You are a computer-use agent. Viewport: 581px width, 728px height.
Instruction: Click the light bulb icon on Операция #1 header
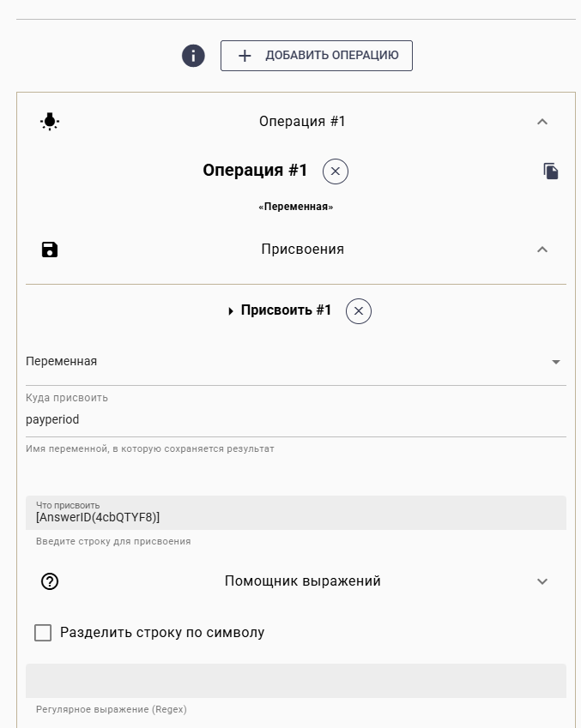pyautogui.click(x=50, y=121)
